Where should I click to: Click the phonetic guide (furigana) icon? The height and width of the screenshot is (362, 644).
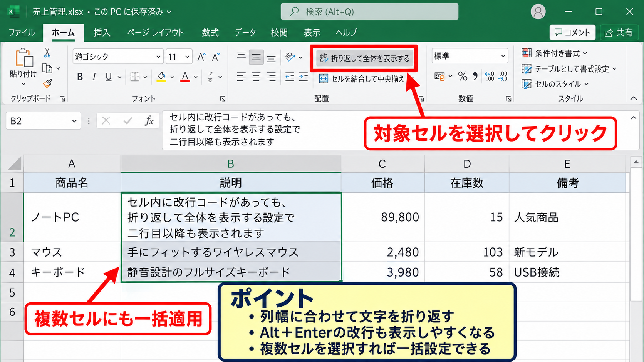[211, 77]
